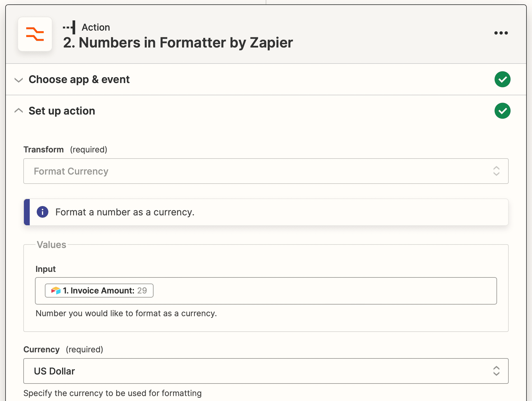The width and height of the screenshot is (532, 401).
Task: Click the Airtable icon in the Invoice Amount pill
Action: pyautogui.click(x=56, y=291)
